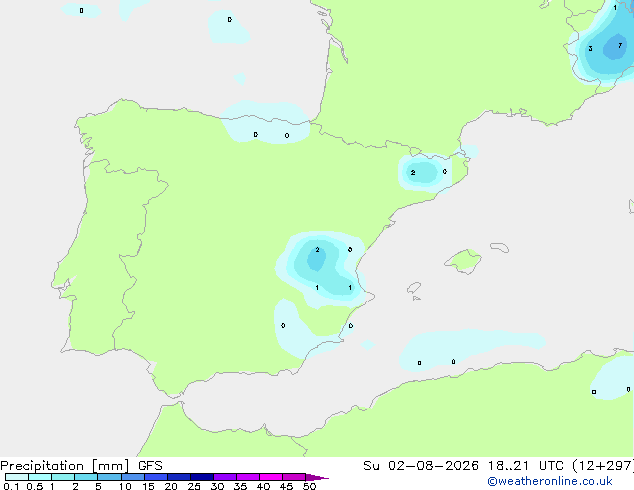Select the 2–5 mm legend swatch
The height and width of the screenshot is (490, 634).
pos(86,477)
